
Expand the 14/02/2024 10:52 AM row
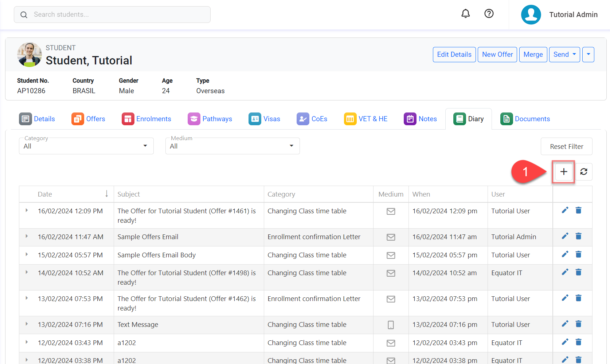[27, 272]
